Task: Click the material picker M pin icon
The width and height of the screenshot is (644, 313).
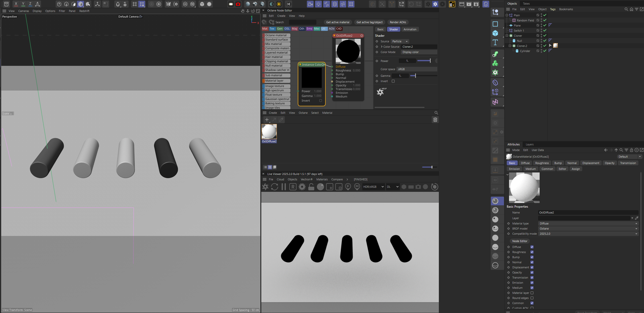Action: [x=357, y=187]
